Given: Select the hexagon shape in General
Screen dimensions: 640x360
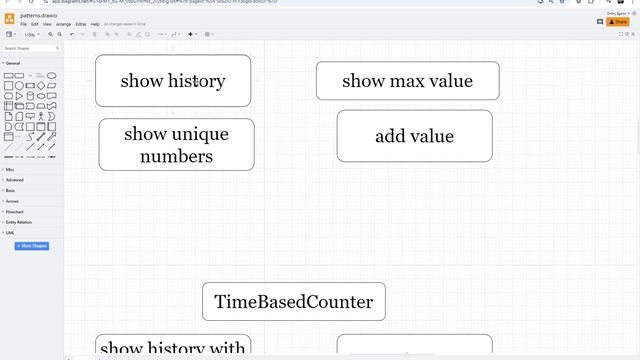Looking at the screenshot, I should coord(8,96).
